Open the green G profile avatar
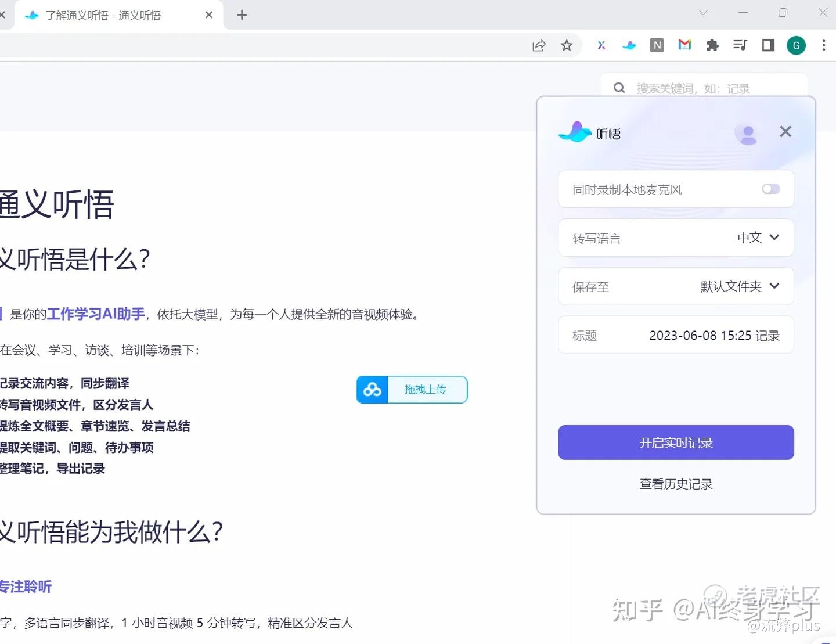This screenshot has height=644, width=836. point(796,45)
